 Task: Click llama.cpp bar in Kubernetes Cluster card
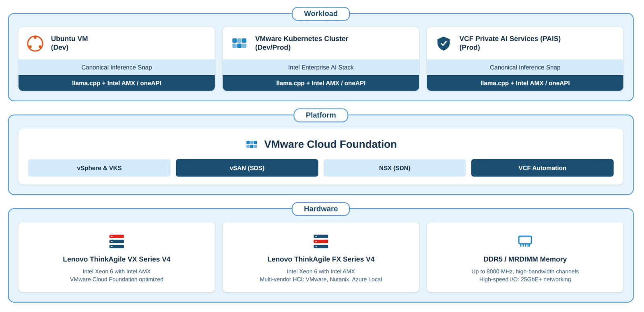coord(321,83)
